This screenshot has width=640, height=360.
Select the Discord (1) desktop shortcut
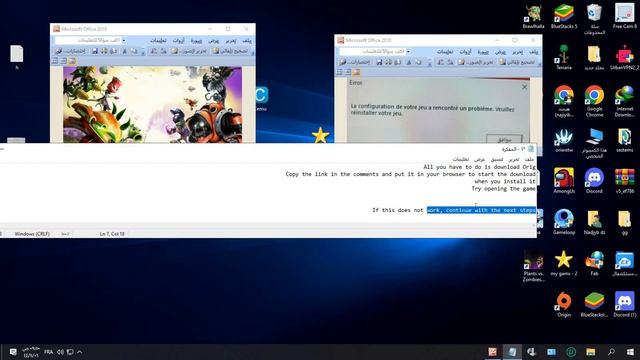click(624, 304)
